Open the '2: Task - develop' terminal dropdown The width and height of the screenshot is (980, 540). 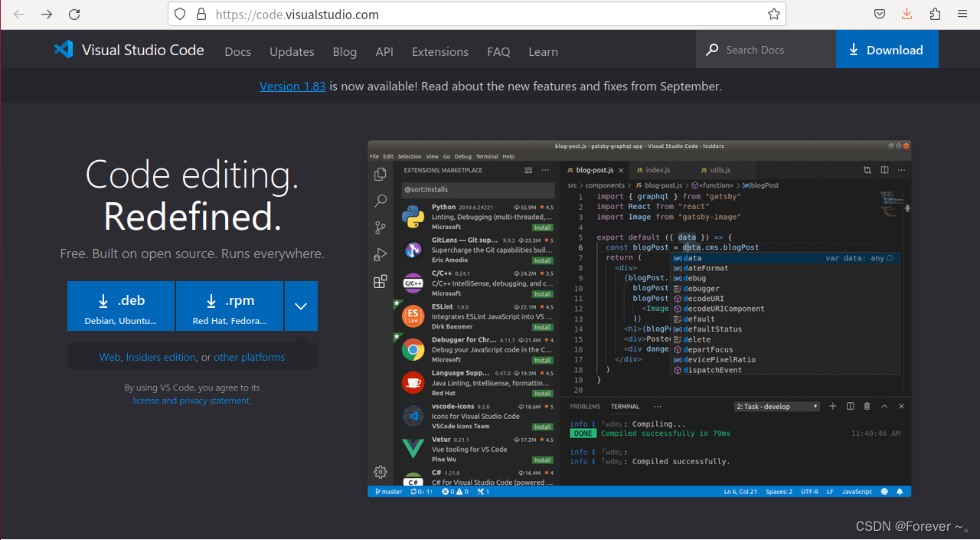click(777, 406)
